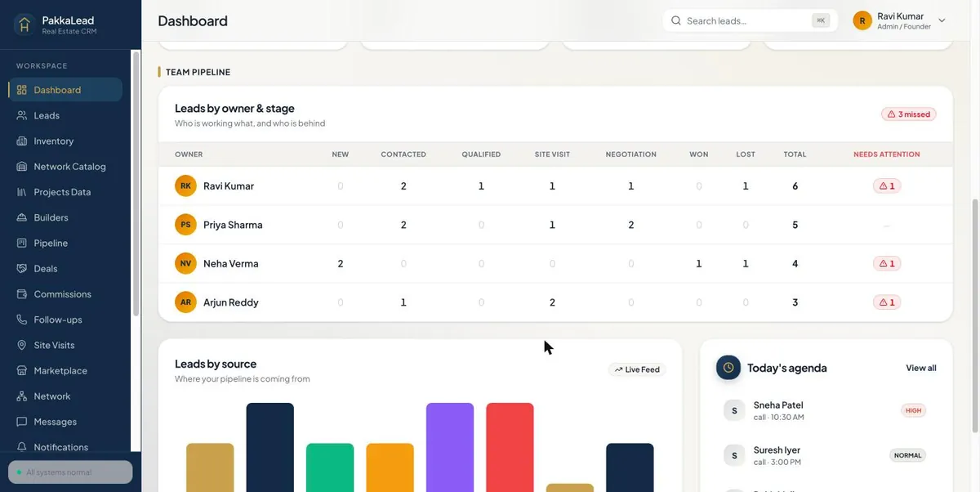Viewport: 980px width, 492px height.
Task: Click the Site Visits map pin icon
Action: pos(22,345)
